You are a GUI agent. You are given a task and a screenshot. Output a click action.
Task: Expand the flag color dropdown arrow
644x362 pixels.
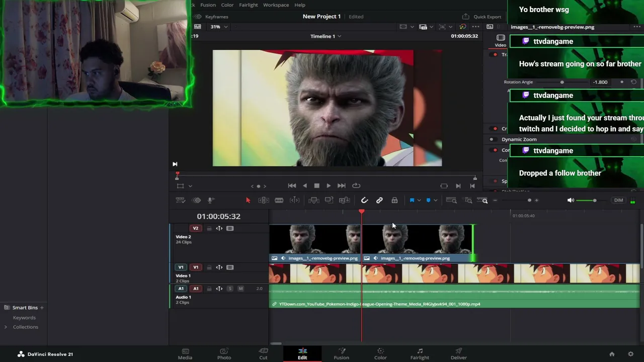click(419, 200)
